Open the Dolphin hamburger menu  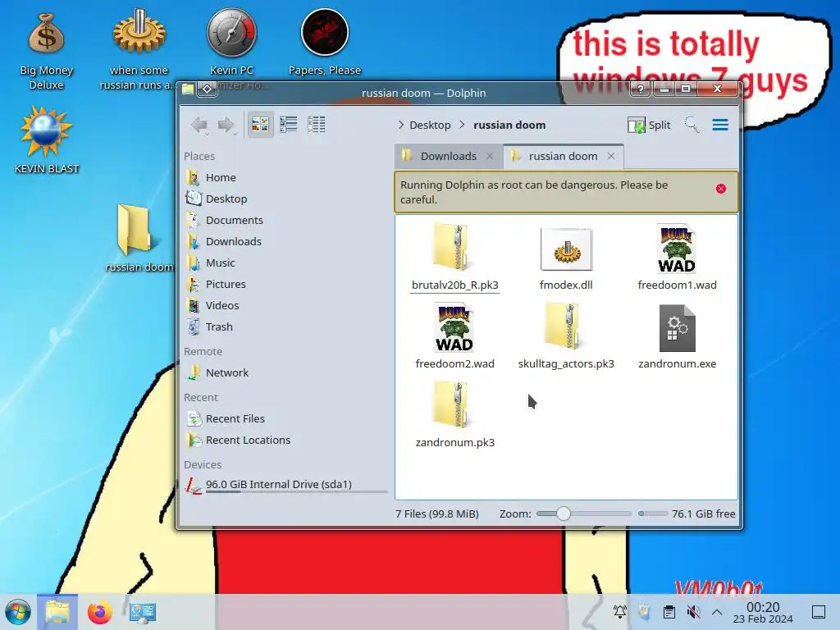(720, 125)
